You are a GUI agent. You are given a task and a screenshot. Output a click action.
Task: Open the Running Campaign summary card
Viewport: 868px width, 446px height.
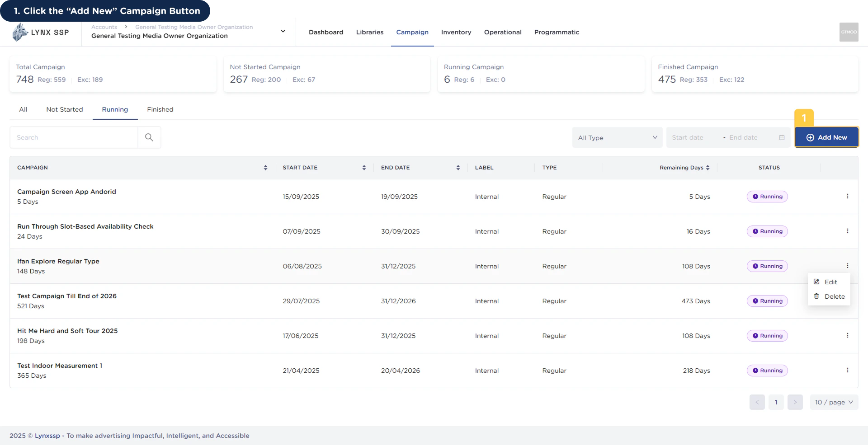(541, 74)
